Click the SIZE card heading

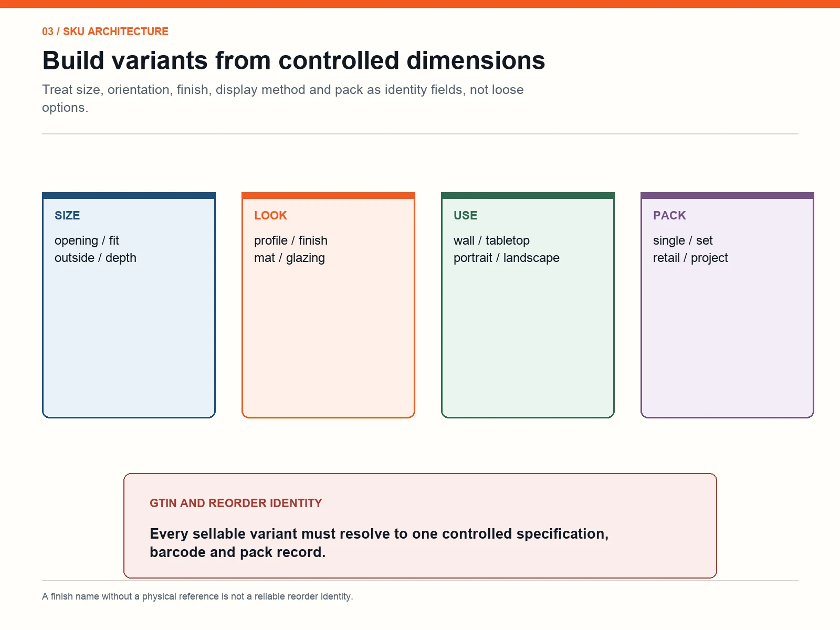tap(67, 215)
